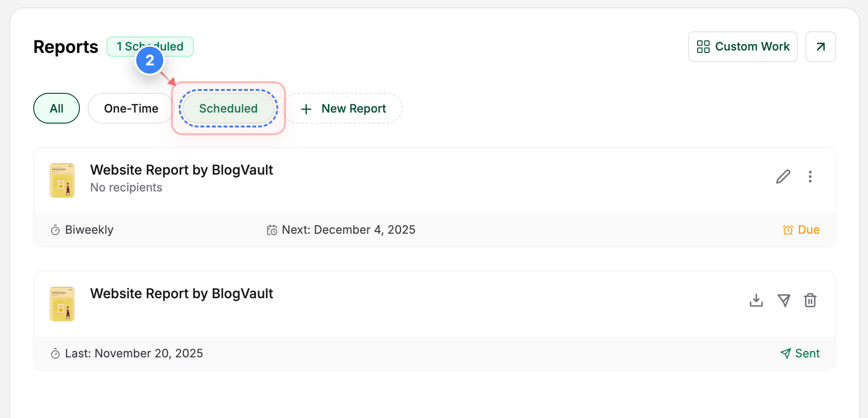Click the alarm clock icon next to Due
Viewport: 868px width, 418px height.
click(788, 229)
